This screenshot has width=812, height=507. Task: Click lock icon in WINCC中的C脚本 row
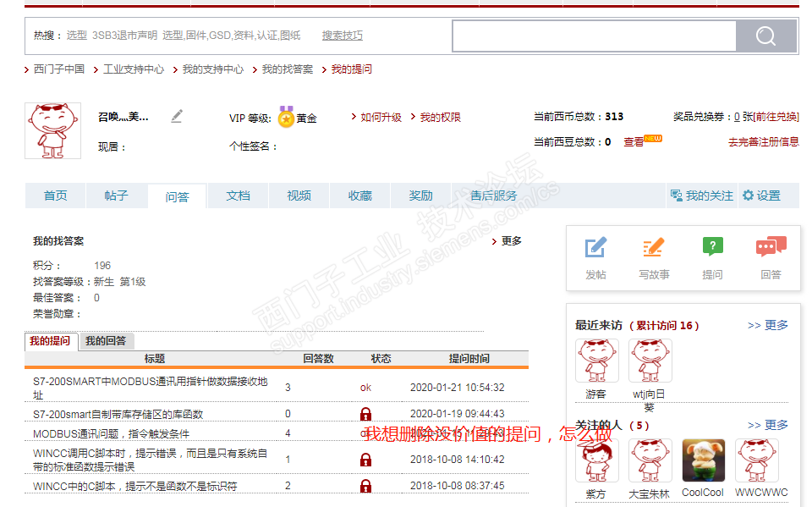[365, 486]
